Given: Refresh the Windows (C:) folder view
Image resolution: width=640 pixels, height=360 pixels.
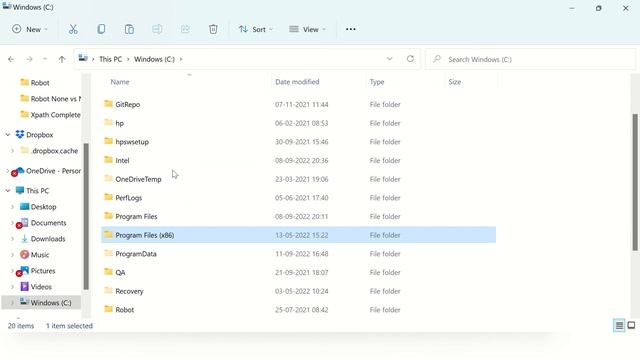Looking at the screenshot, I should 410,59.
